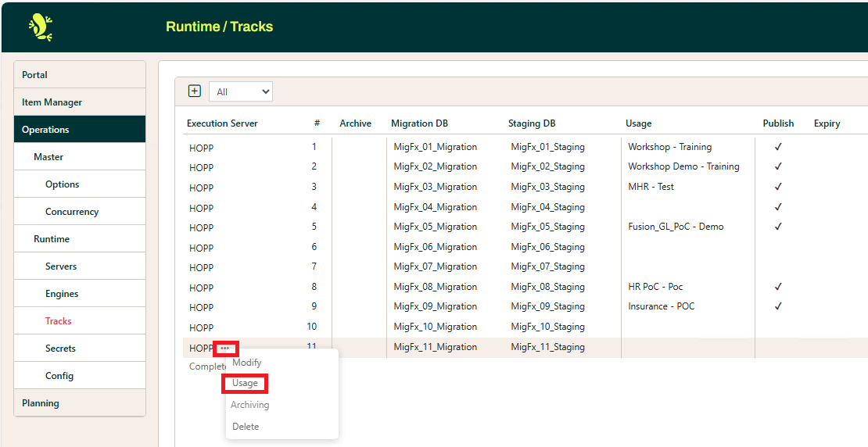Open the three-dots menu on row 11

click(225, 349)
